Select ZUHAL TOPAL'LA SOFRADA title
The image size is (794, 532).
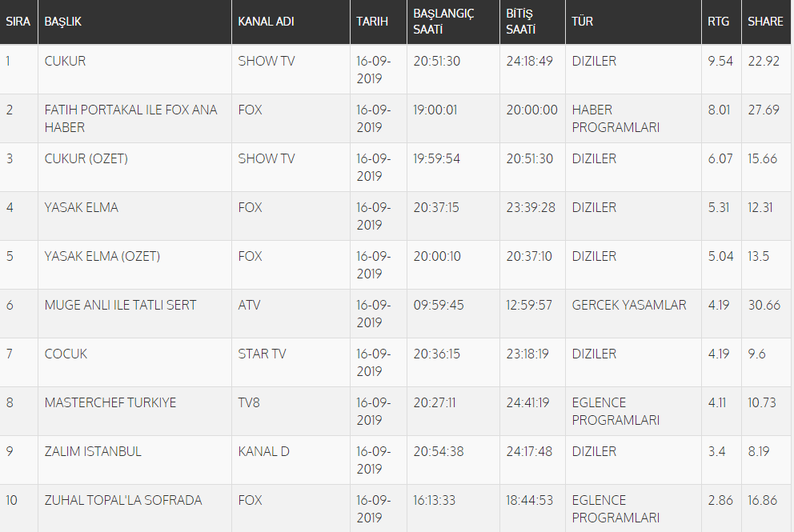(x=122, y=501)
